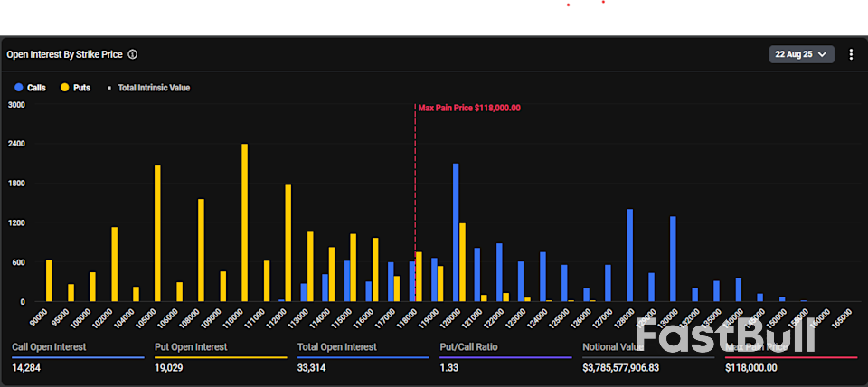The width and height of the screenshot is (868, 387).
Task: Click the yellow Puts legend dot
Action: (x=66, y=88)
